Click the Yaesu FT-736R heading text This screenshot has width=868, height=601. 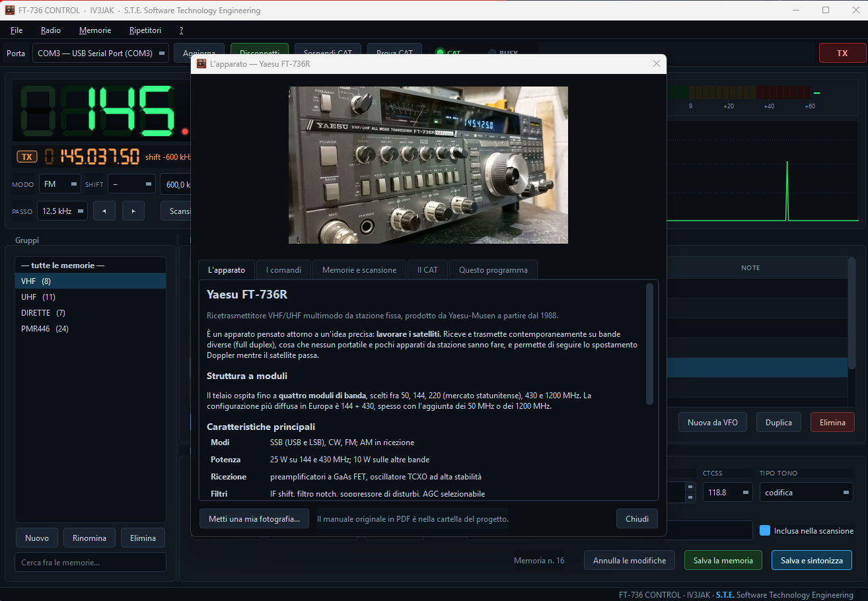click(247, 295)
